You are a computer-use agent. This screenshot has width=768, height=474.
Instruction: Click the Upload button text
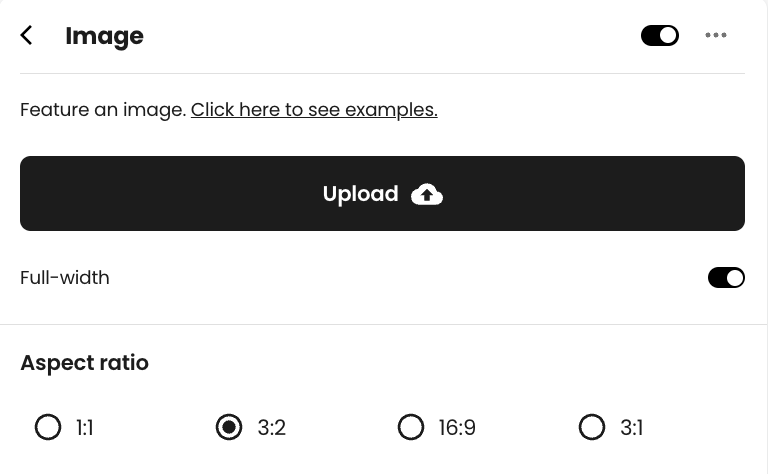pyautogui.click(x=360, y=194)
